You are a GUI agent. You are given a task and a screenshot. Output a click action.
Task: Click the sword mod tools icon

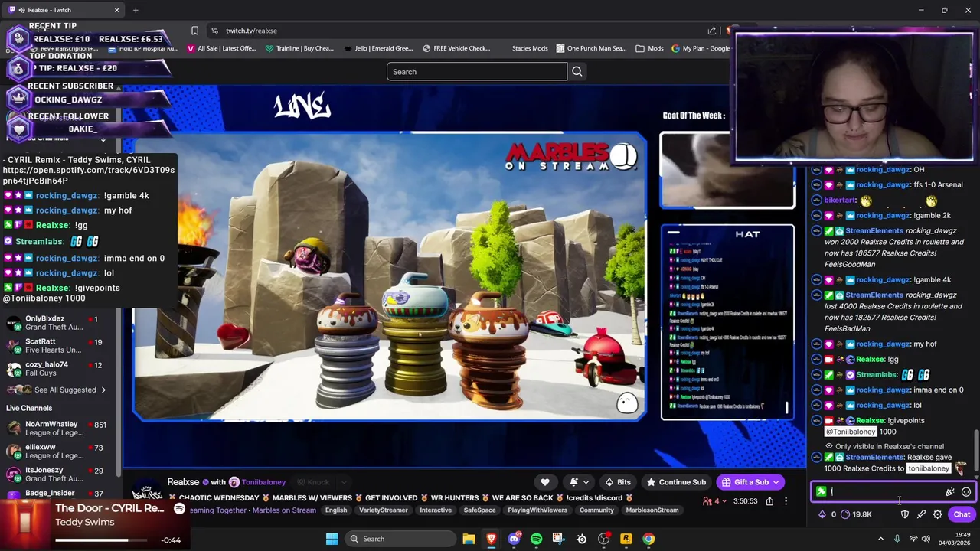(x=921, y=514)
